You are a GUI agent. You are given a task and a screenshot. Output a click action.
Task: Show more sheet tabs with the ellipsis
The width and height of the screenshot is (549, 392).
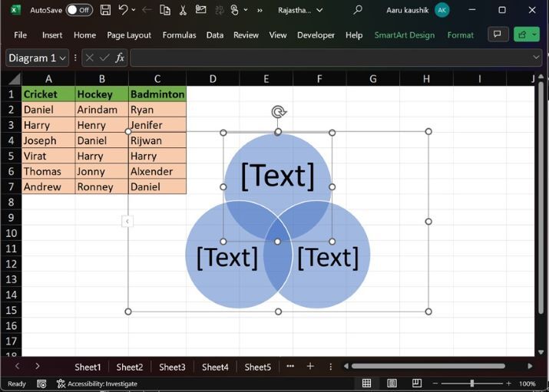click(x=290, y=366)
